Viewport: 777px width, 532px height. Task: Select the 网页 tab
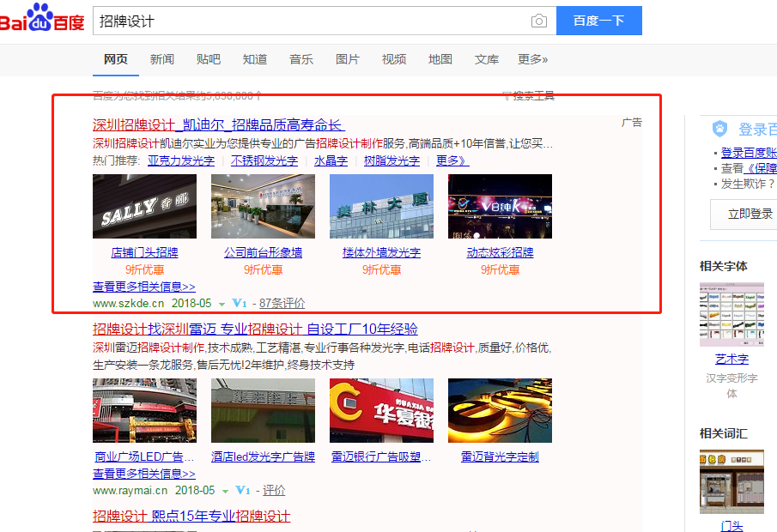115,59
